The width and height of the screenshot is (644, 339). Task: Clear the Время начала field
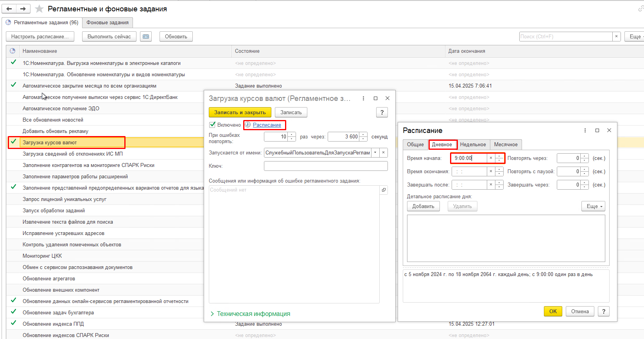[x=491, y=158]
